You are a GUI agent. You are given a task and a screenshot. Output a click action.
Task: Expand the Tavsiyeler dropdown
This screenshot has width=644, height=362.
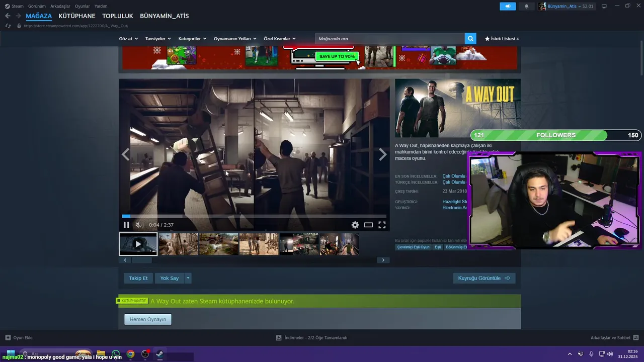tap(158, 39)
